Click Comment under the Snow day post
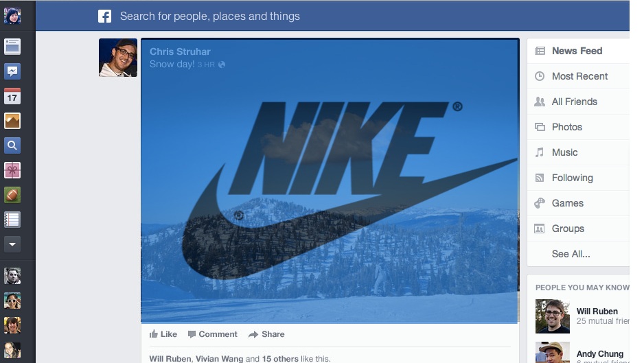 [212, 334]
